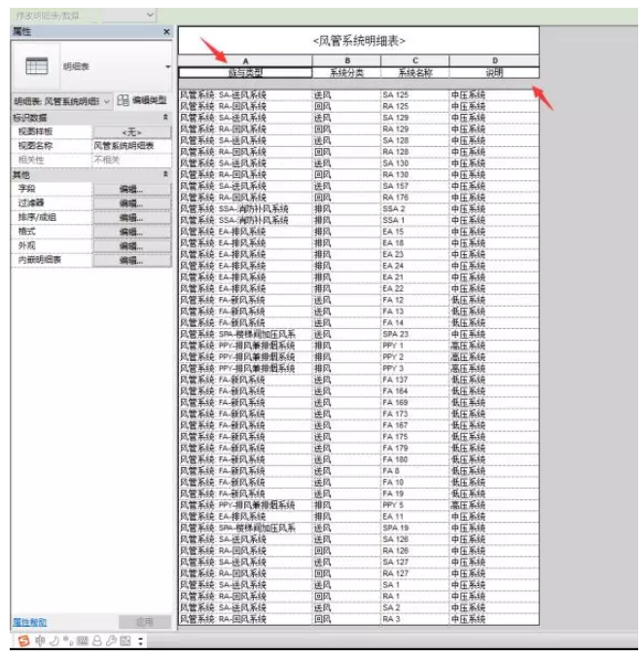Click 高压系统 in the PPY 2 row

[x=468, y=356]
